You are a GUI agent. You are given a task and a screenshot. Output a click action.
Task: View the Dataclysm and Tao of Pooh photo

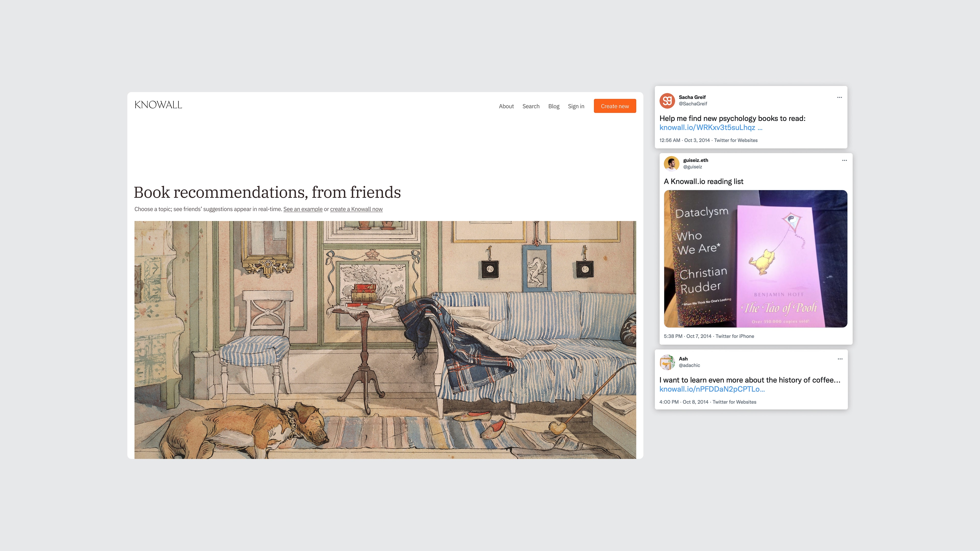click(755, 259)
